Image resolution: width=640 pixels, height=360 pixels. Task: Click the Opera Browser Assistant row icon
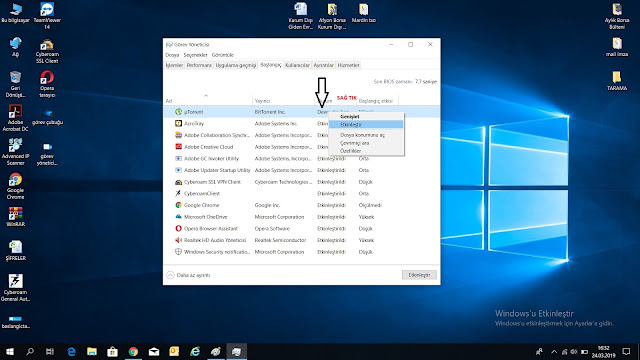[178, 229]
